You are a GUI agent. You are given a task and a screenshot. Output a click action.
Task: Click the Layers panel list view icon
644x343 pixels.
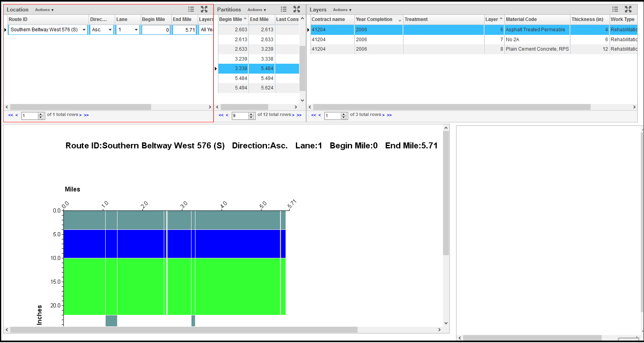pos(615,9)
